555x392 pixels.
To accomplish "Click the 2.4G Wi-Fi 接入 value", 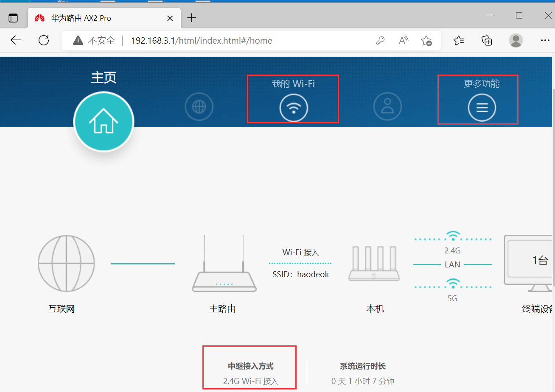I will [250, 381].
